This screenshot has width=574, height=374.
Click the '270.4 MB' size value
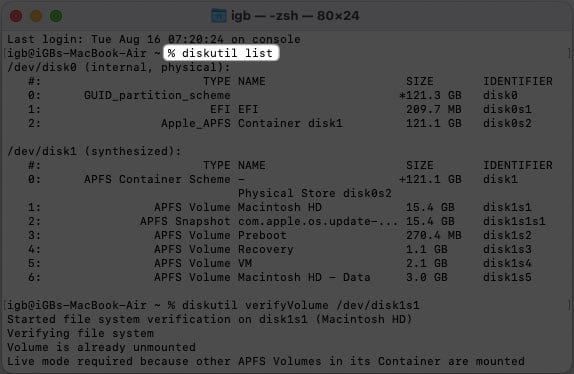433,235
